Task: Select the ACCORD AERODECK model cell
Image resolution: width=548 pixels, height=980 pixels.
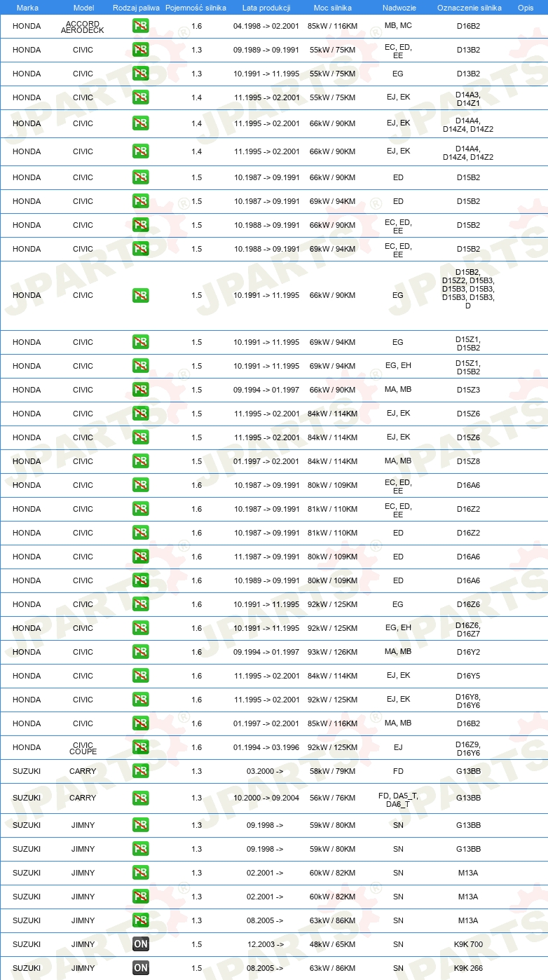Action: coord(83,27)
